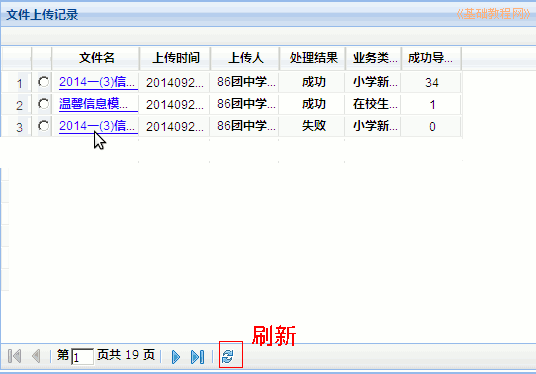Click the import count 0 cell

point(431,126)
